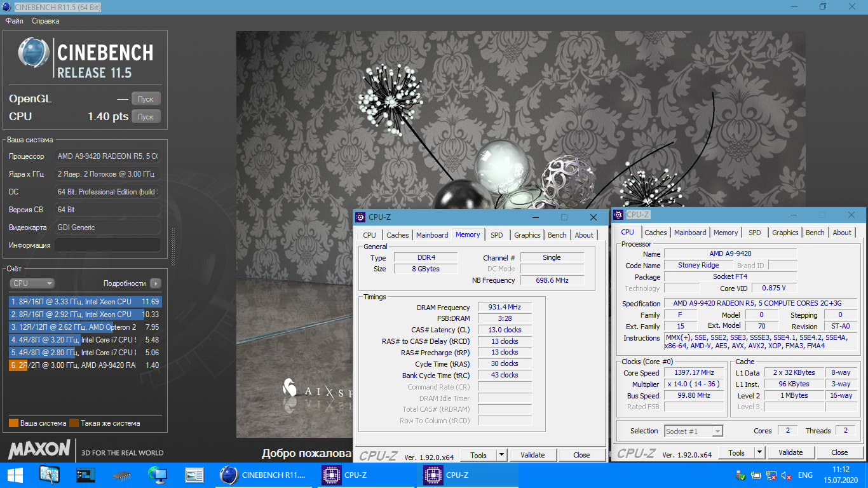Screen dimensions: 868x488
Task: Switch to SPD tab in Memory CPU-Z window
Action: (x=497, y=235)
